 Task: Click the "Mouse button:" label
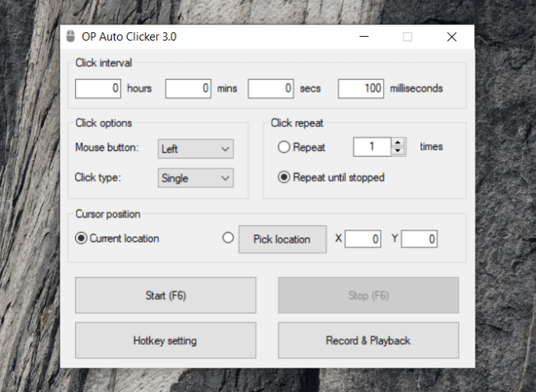point(107,147)
